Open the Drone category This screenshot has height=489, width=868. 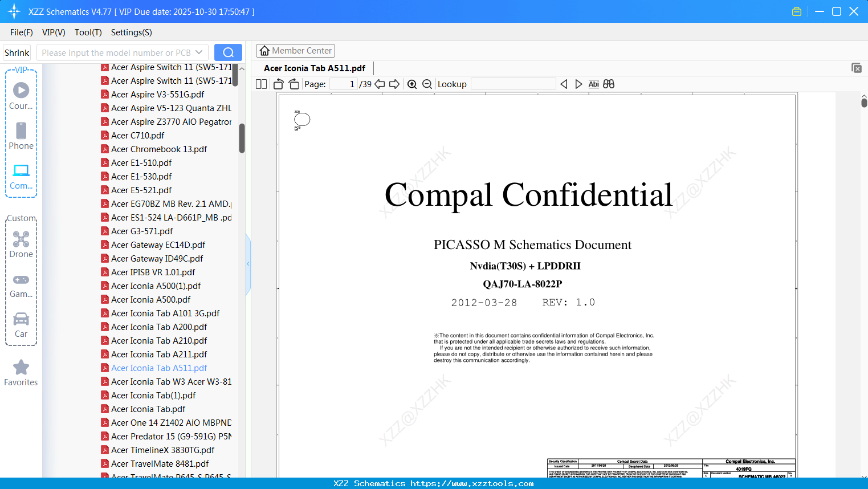pos(21,244)
